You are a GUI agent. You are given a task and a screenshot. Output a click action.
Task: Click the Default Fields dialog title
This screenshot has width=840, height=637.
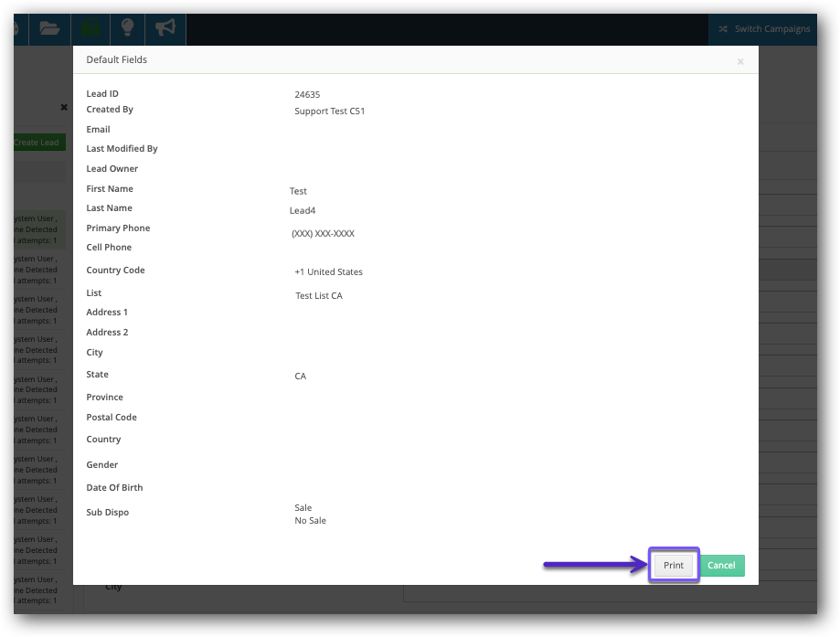coord(117,60)
